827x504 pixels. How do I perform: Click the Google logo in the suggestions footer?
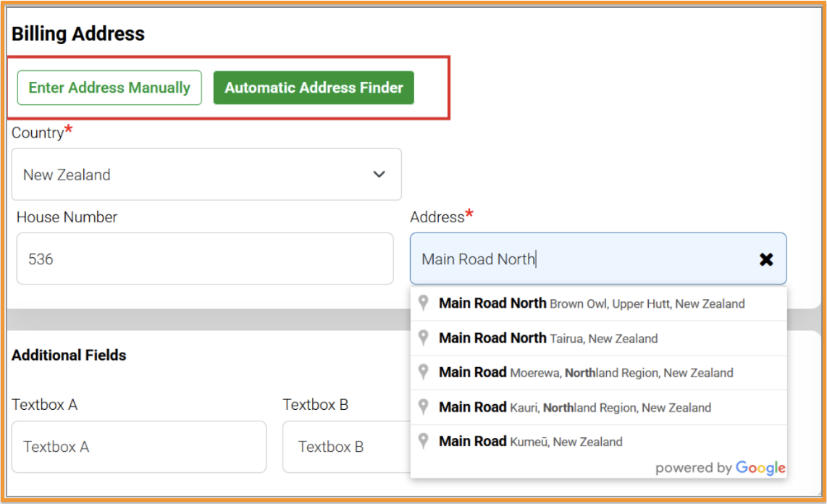tap(760, 467)
